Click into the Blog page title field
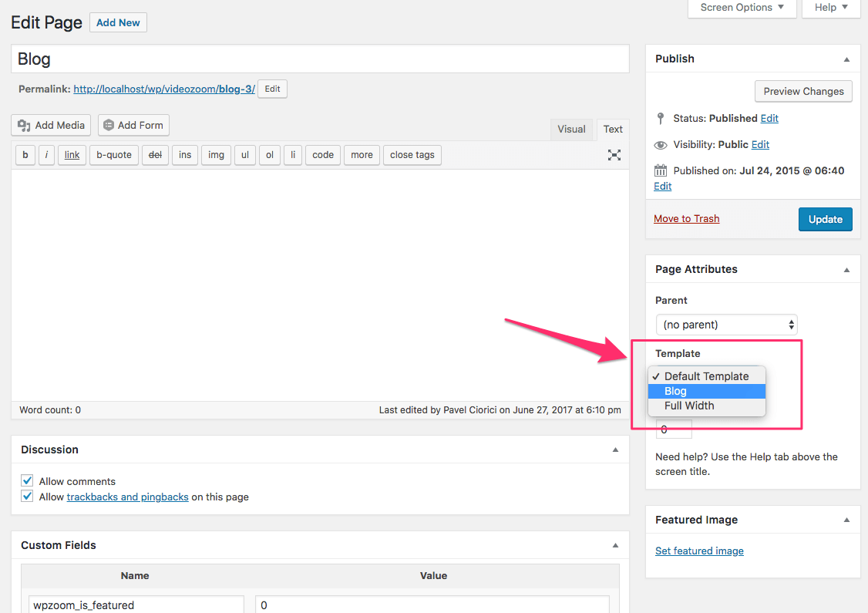This screenshot has width=868, height=613. click(x=320, y=59)
